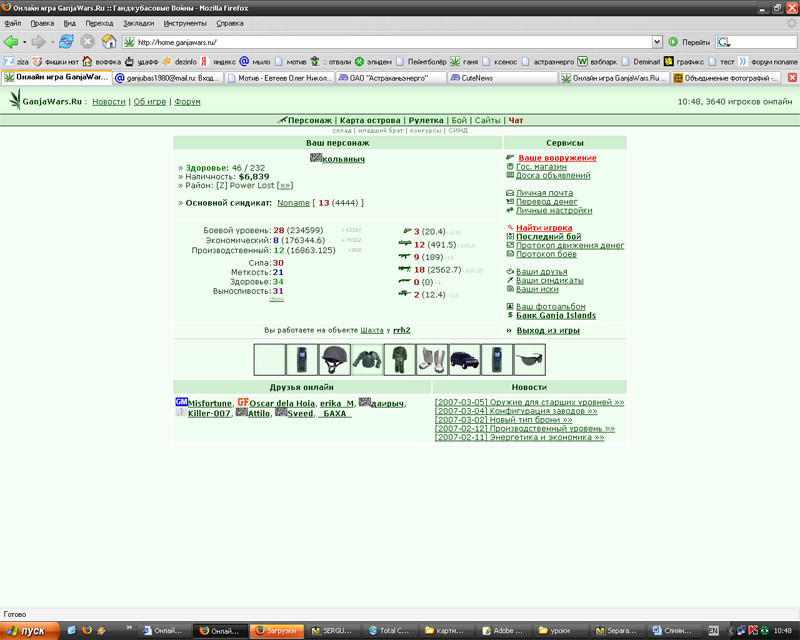This screenshot has width=800, height=640.
Task: Open the Пейнтболер bookmark
Action: pos(421,62)
